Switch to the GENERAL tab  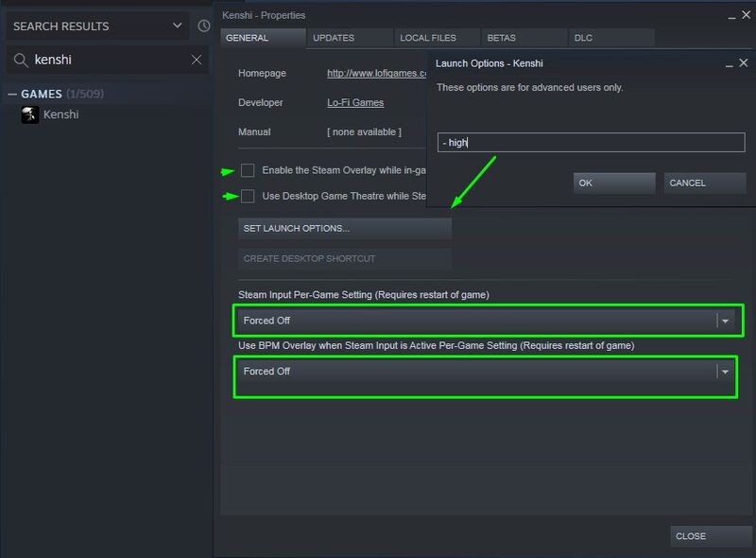click(263, 38)
